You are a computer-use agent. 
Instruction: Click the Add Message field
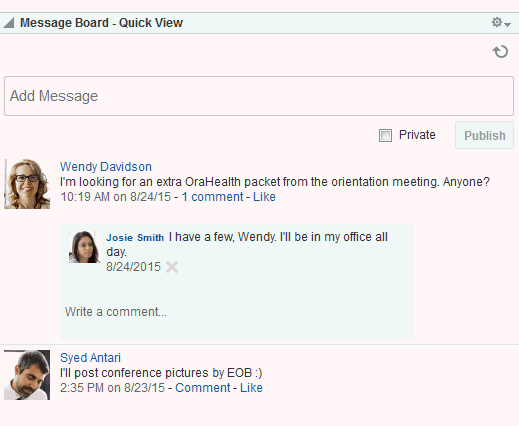259,96
